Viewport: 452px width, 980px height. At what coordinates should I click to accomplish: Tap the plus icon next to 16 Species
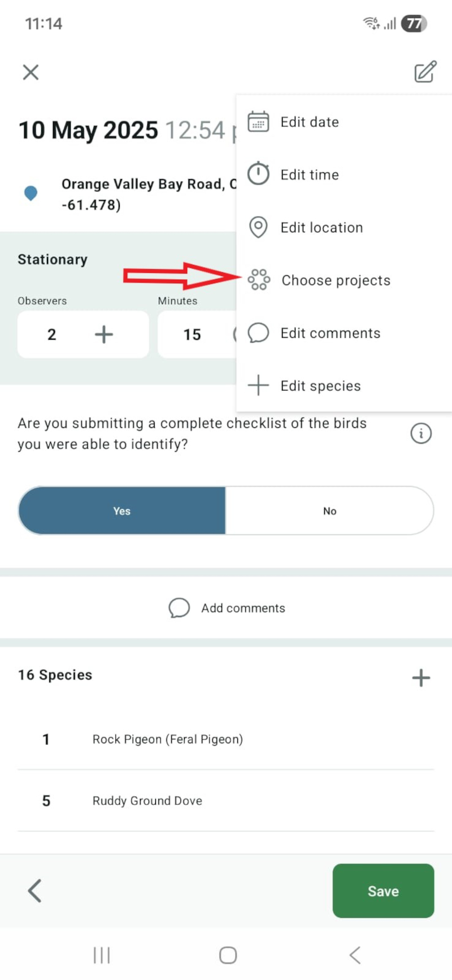point(421,678)
